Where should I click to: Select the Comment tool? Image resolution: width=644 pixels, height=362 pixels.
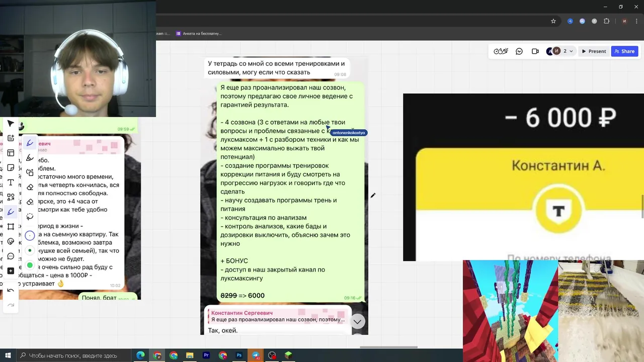pos(11,256)
